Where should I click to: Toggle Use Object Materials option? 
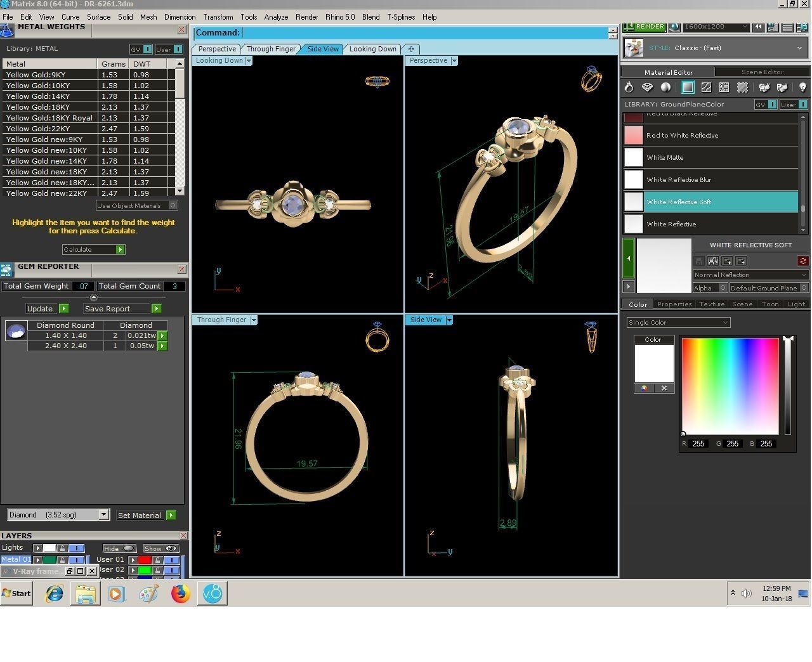(x=173, y=205)
